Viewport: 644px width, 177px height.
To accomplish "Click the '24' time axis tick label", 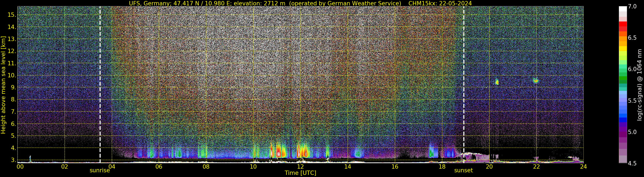I will 583,166.
